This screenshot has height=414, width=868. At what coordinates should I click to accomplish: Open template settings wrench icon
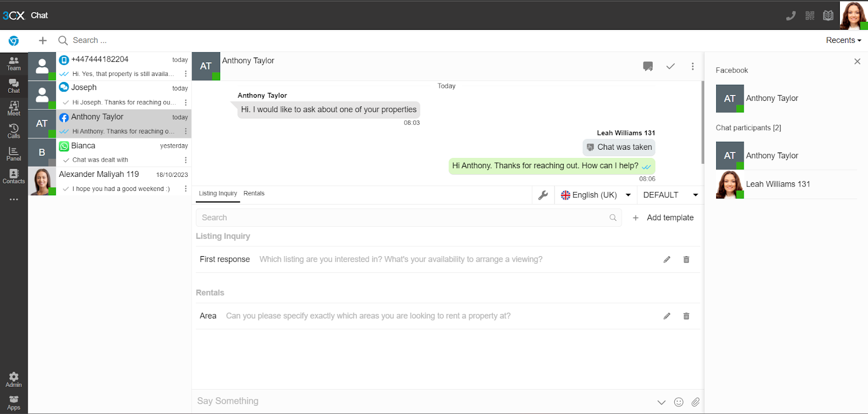click(543, 195)
